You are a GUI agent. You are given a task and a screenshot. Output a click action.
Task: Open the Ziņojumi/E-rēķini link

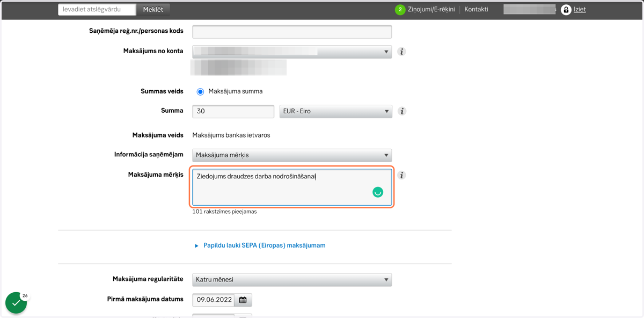(431, 10)
